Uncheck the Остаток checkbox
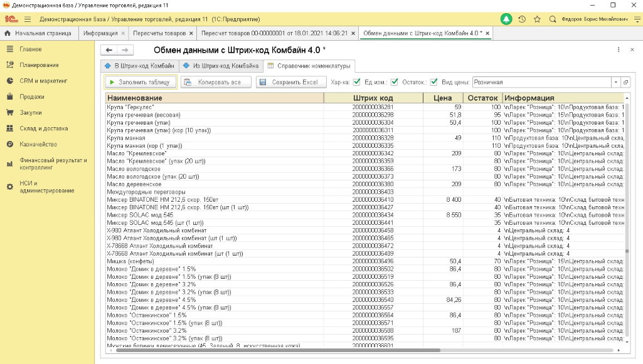This screenshot has height=364, width=643. pyautogui.click(x=434, y=82)
